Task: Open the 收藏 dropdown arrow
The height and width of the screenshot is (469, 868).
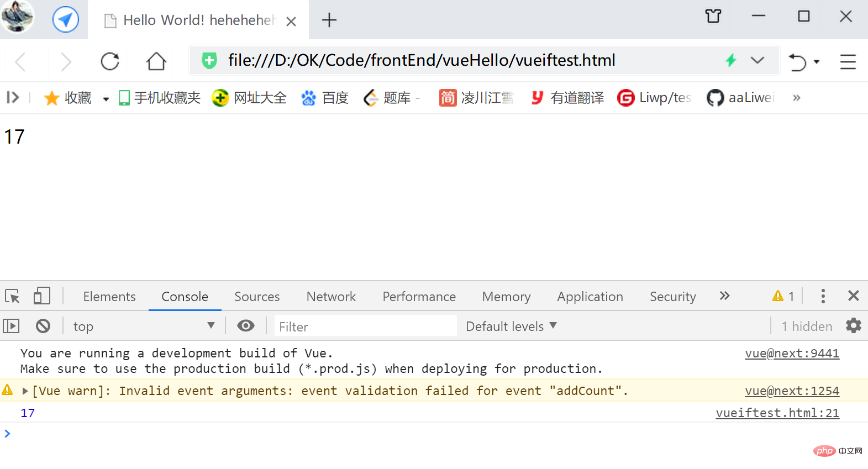Action: pos(106,99)
